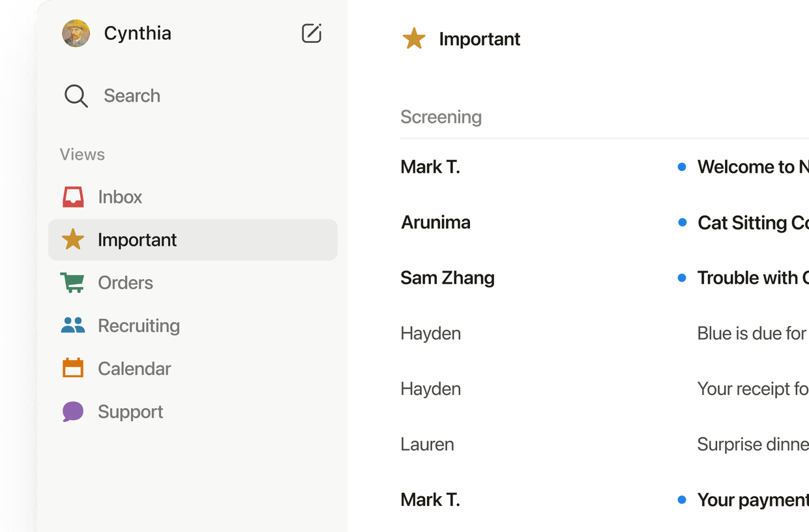The image size is (809, 532).
Task: Click the magnifying glass search icon
Action: coord(76,96)
